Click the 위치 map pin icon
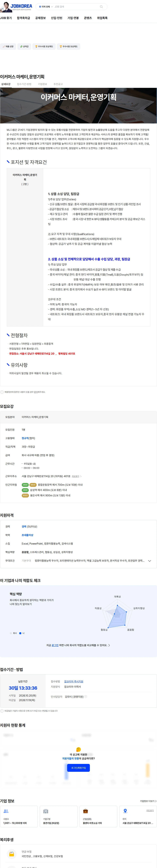The height and width of the screenshot is (868, 157). 125,811
